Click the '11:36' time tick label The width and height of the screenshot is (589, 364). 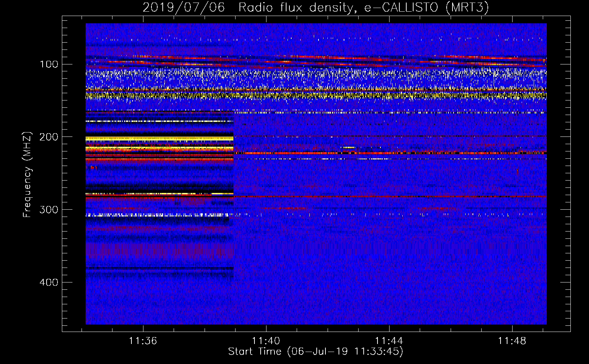pos(143,341)
